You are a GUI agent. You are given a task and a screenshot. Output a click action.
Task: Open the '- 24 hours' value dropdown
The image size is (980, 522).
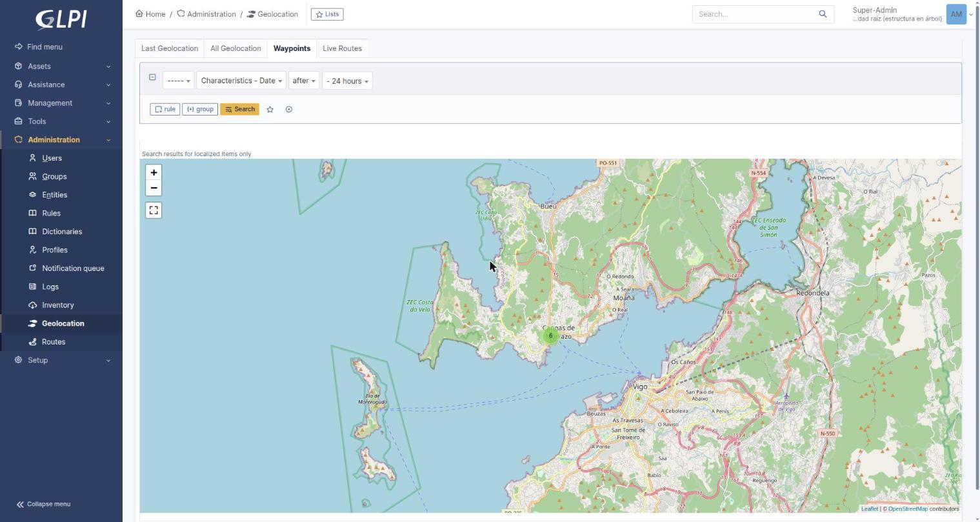coord(347,81)
